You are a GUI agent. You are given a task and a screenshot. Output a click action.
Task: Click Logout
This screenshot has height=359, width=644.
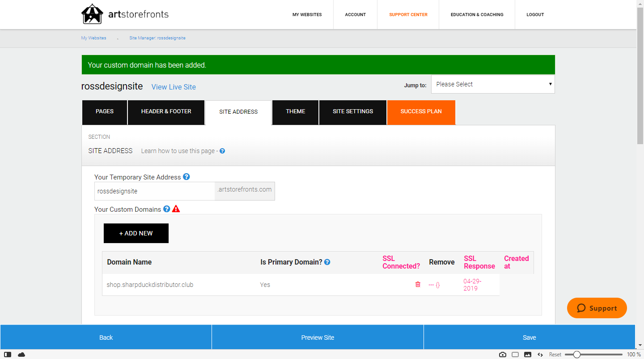point(535,15)
